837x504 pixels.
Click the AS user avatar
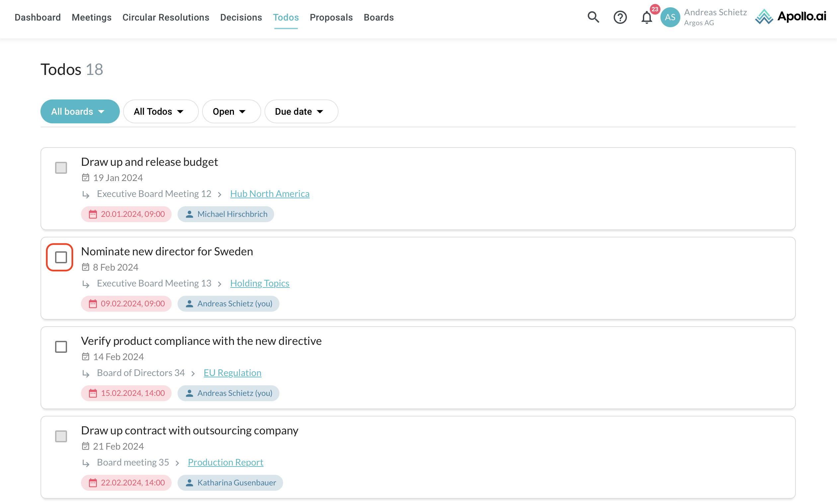click(670, 17)
